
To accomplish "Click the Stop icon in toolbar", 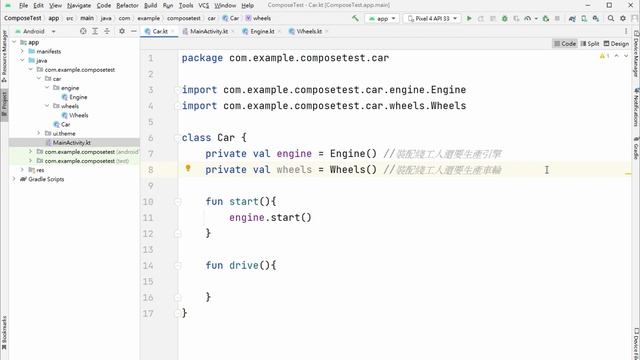I will [x=557, y=18].
